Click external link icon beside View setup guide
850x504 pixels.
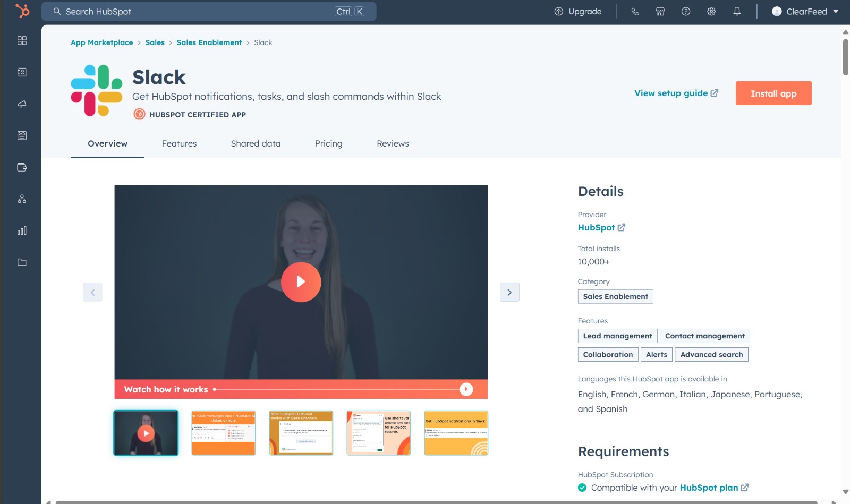[x=715, y=93]
